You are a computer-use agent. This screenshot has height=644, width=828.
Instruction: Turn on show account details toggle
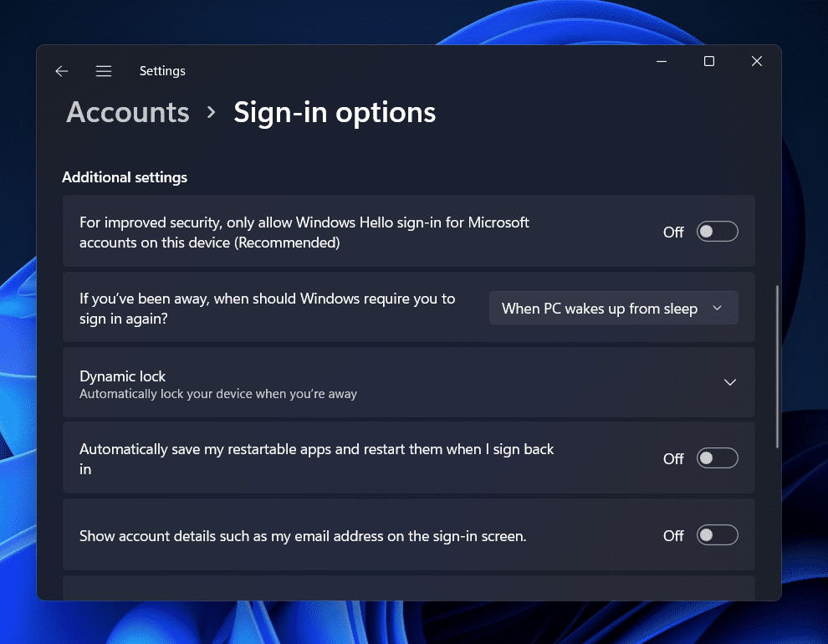(x=717, y=535)
